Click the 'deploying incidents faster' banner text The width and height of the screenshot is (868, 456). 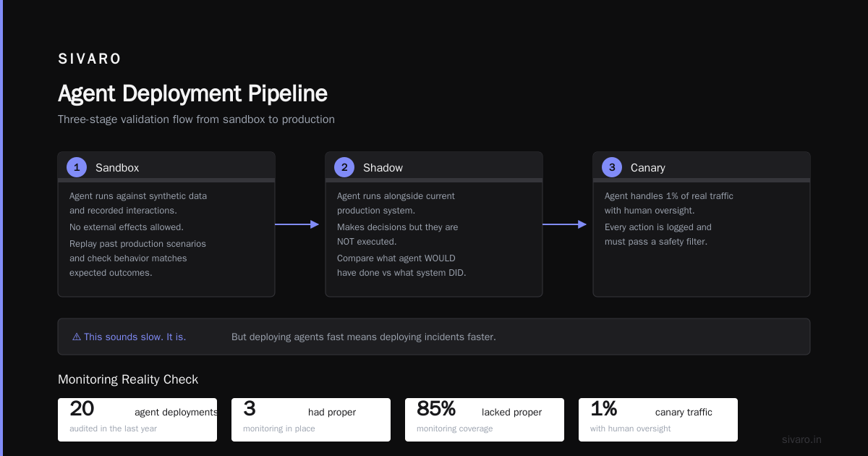[x=364, y=337]
